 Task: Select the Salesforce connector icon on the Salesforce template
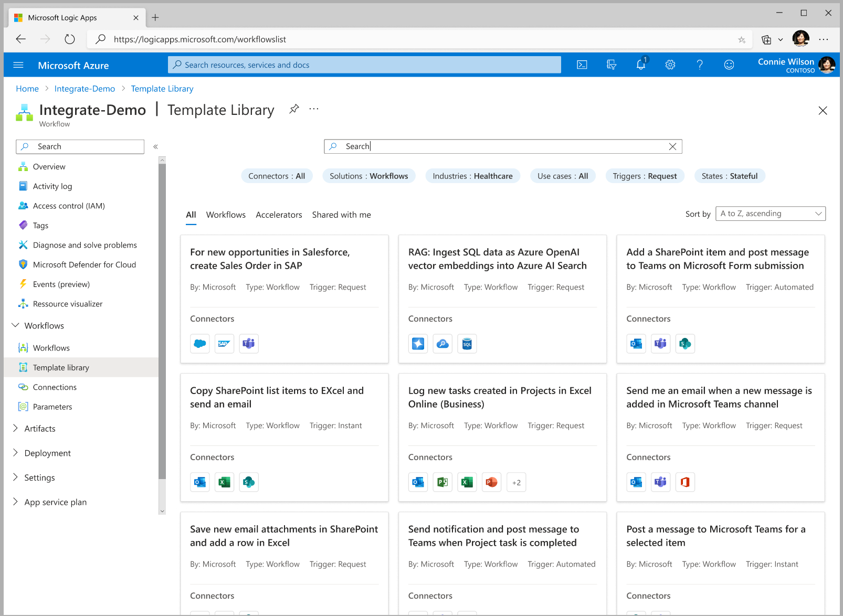199,344
